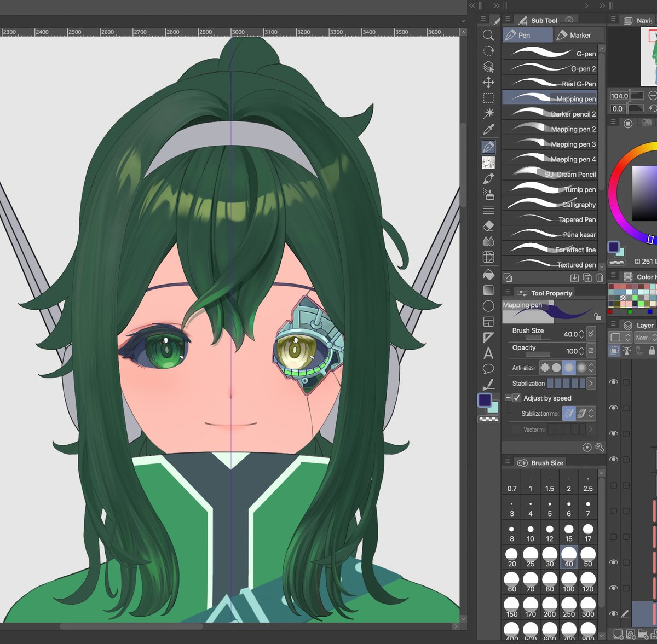Choose strong anti-aliasing option
The width and height of the screenshot is (657, 644).
581,368
